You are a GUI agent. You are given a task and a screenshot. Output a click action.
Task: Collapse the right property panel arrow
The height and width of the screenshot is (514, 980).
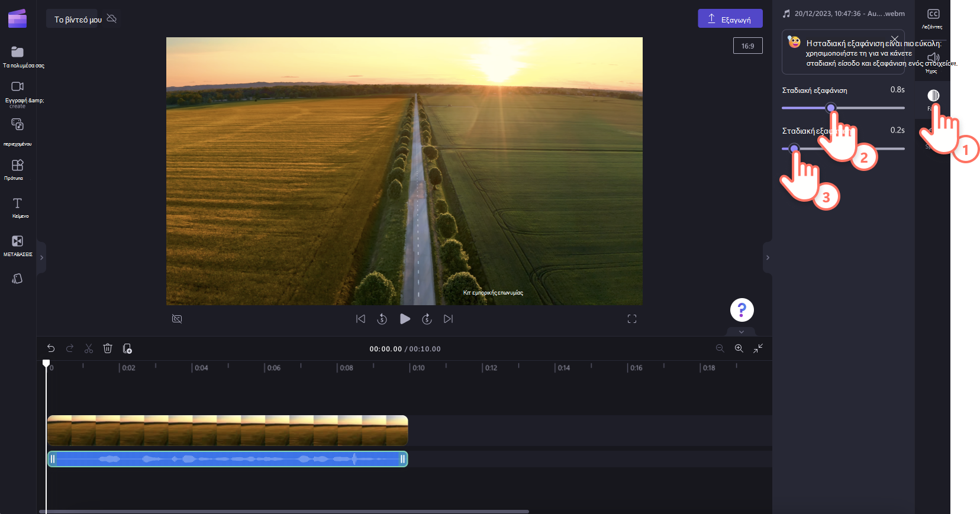click(x=768, y=257)
